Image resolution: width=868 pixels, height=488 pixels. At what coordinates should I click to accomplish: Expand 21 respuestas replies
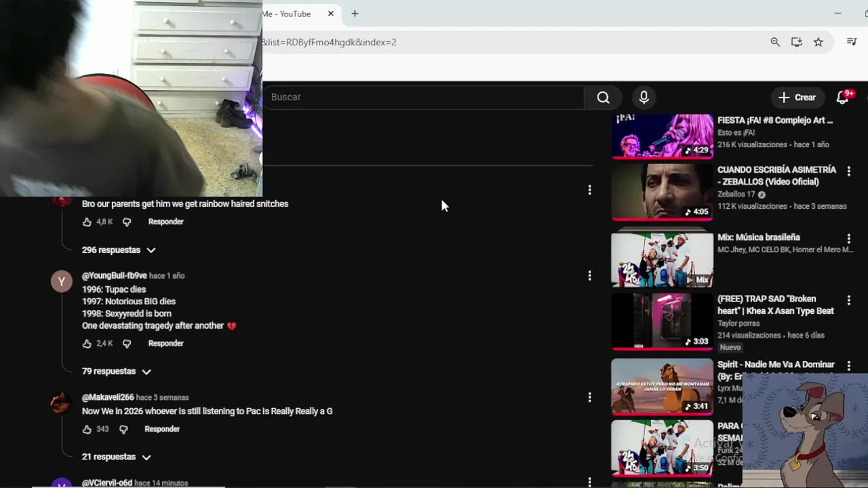click(x=116, y=457)
